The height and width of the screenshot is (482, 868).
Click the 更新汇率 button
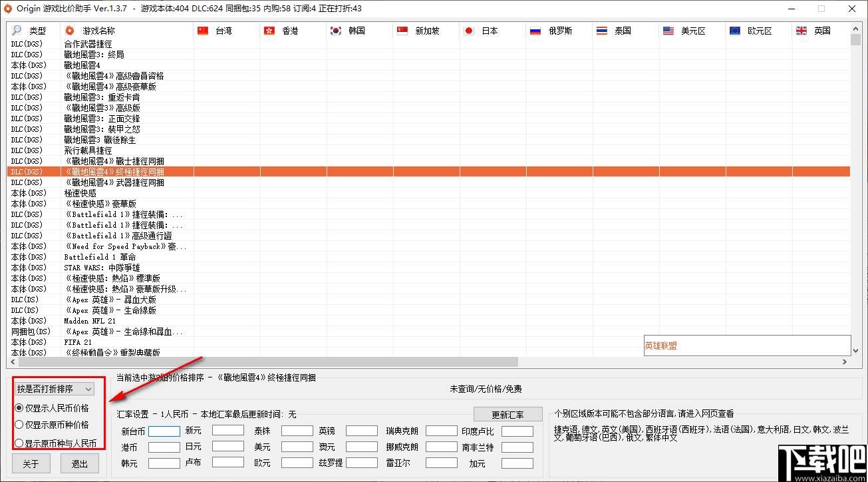pos(507,413)
